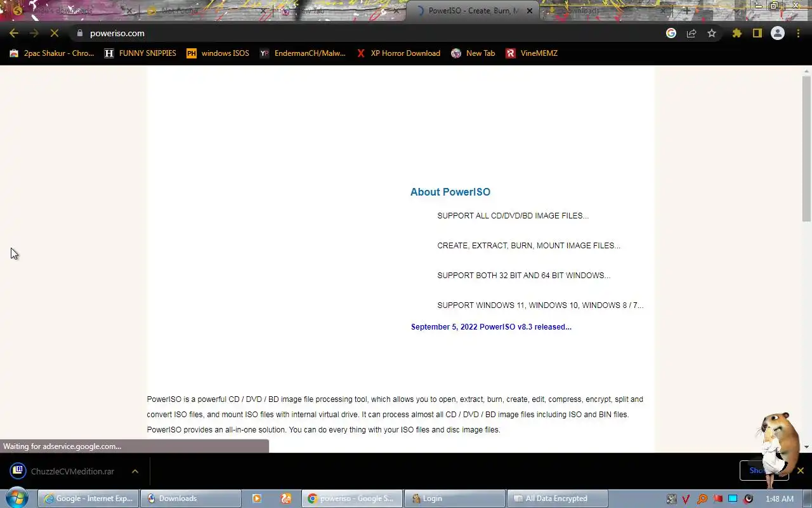The height and width of the screenshot is (508, 812).
Task: Click the scrollbar down arrow
Action: pyautogui.click(x=806, y=447)
